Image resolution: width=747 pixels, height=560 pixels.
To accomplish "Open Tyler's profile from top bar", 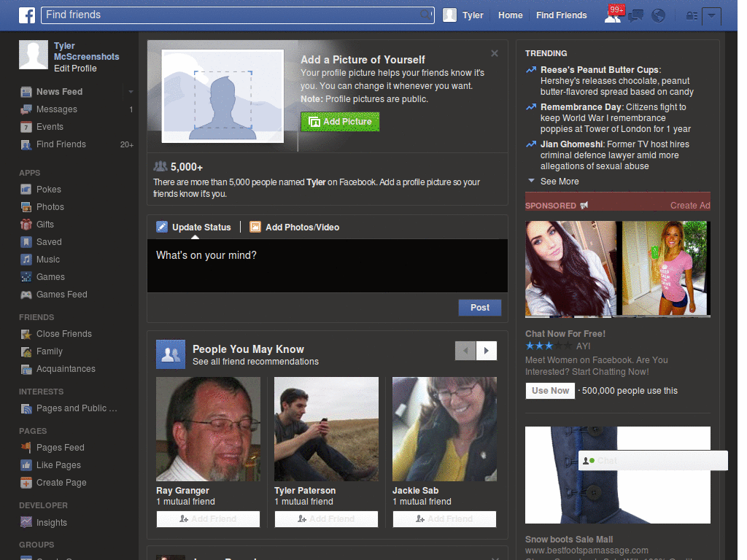I will (x=463, y=15).
